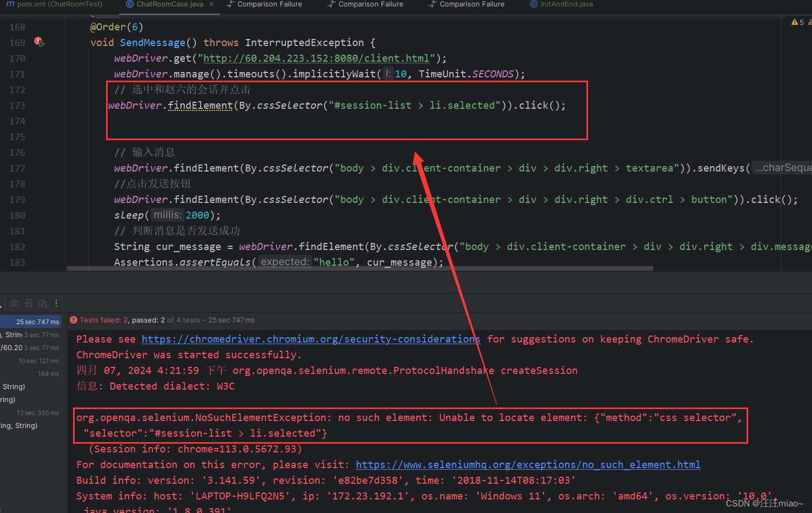Click the import tests icon in test toolbar
Screen dimensions: 812x513
point(28,304)
